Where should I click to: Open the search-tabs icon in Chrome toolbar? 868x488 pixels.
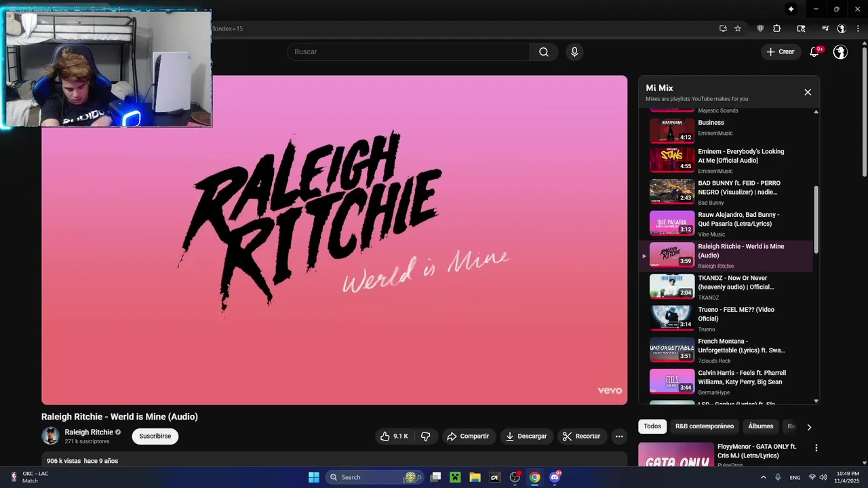tap(801, 28)
